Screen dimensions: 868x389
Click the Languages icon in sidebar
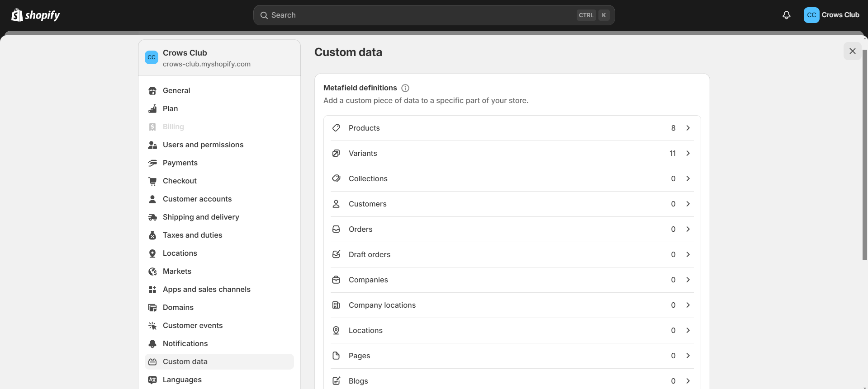click(152, 380)
